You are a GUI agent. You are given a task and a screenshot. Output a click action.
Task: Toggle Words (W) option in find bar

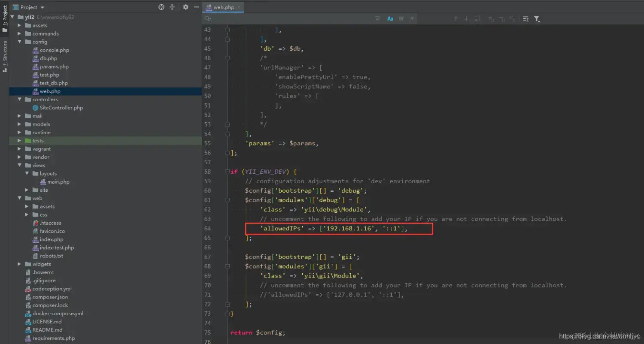(401, 18)
